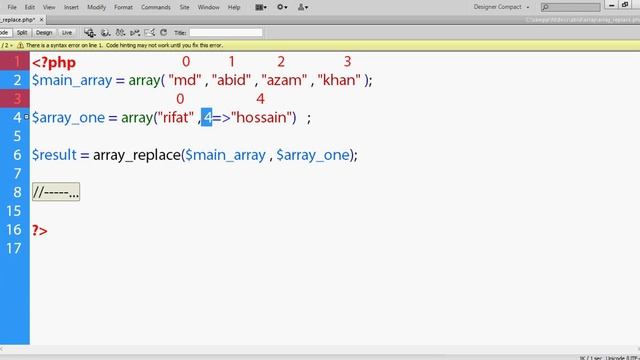Switch to Design view
The width and height of the screenshot is (640, 360).
click(44, 33)
